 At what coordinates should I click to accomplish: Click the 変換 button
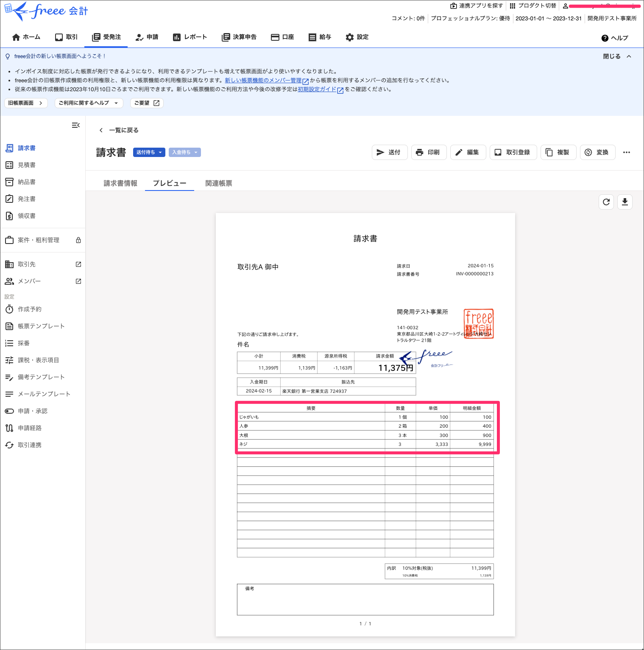(597, 152)
